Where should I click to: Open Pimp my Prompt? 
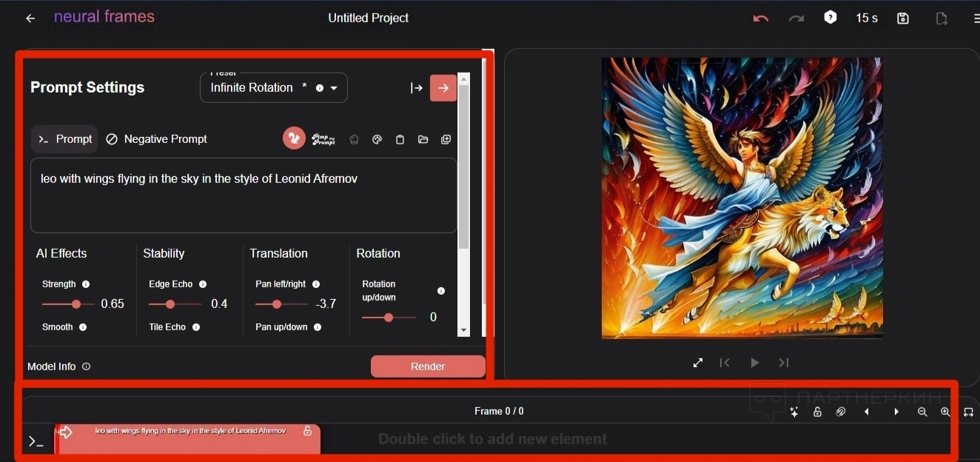[x=323, y=139]
